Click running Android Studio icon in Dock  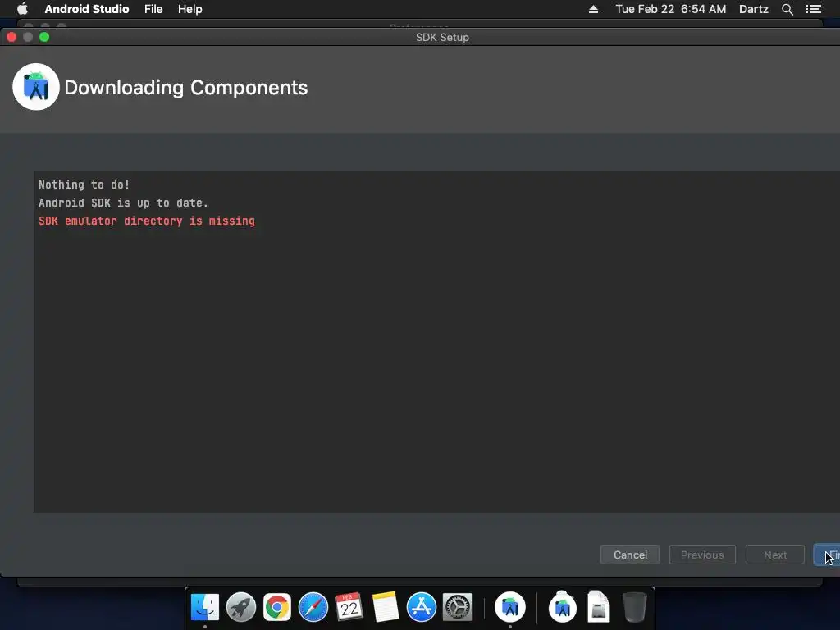tap(510, 608)
